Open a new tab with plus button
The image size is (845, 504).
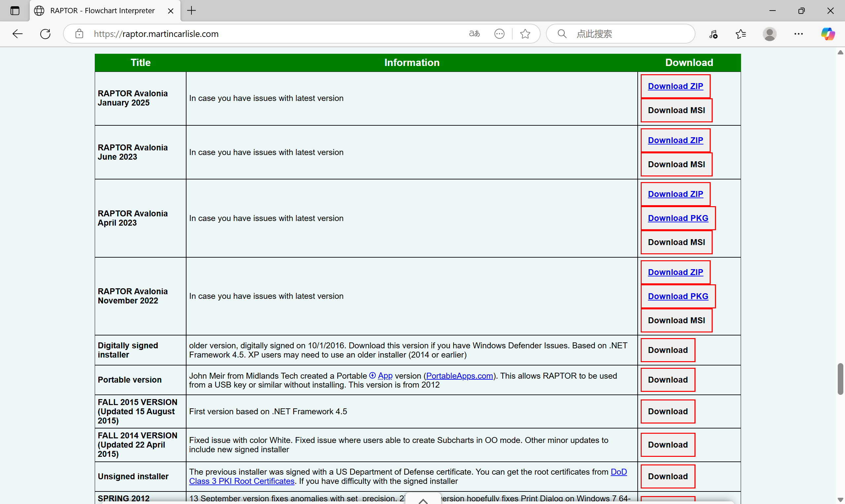tap(192, 11)
